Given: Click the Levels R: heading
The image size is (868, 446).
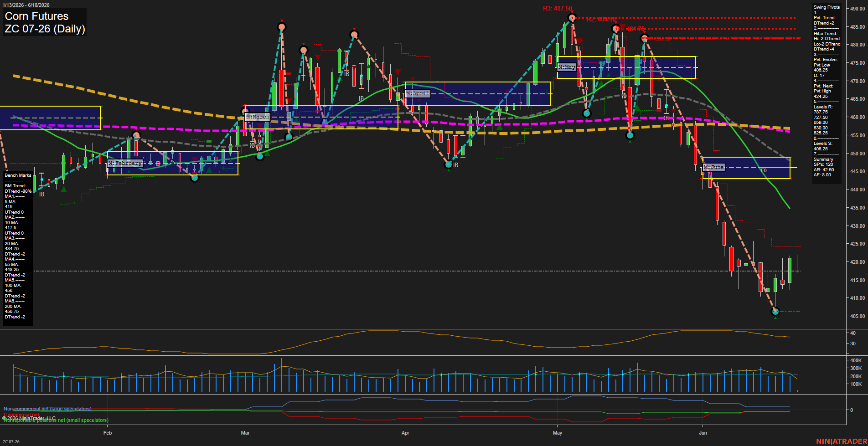Looking at the screenshot, I should [823, 107].
